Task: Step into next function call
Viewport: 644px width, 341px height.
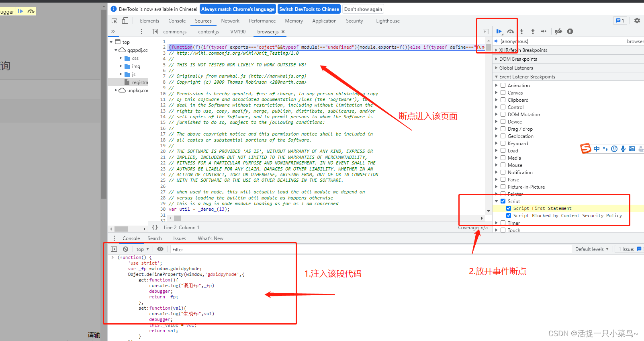Action: coord(521,31)
